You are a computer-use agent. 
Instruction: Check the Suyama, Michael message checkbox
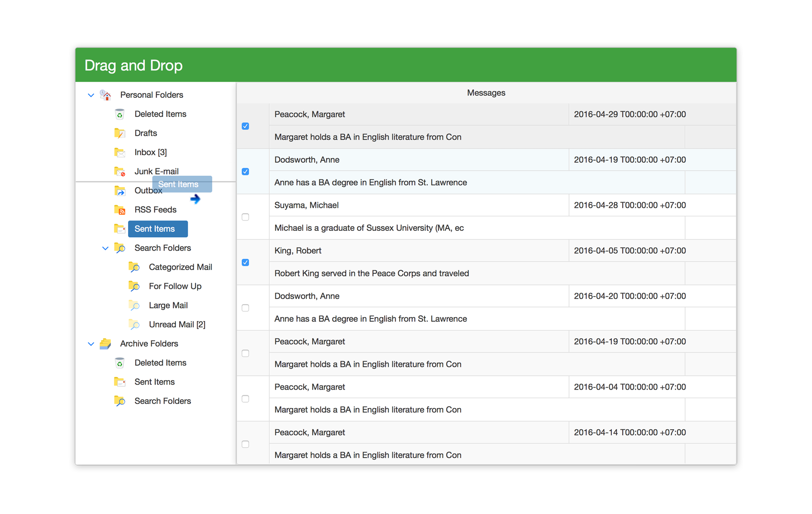[x=245, y=217]
